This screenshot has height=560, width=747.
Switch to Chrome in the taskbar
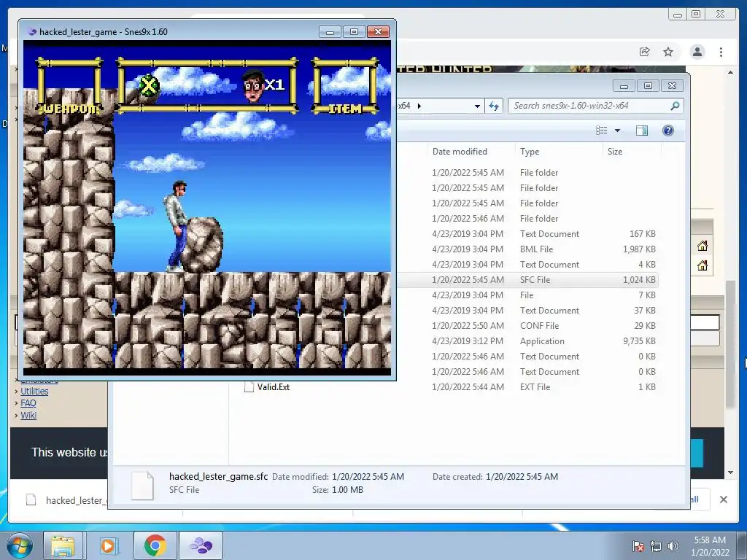[x=155, y=545]
